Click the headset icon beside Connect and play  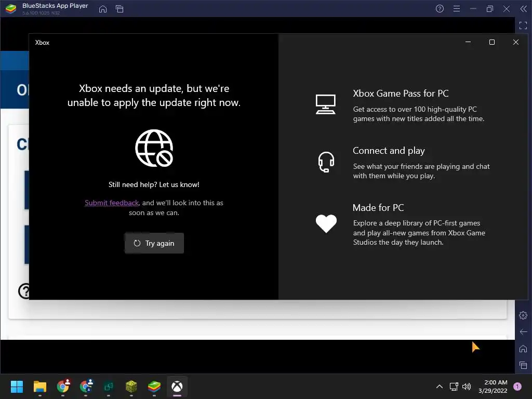[326, 162]
